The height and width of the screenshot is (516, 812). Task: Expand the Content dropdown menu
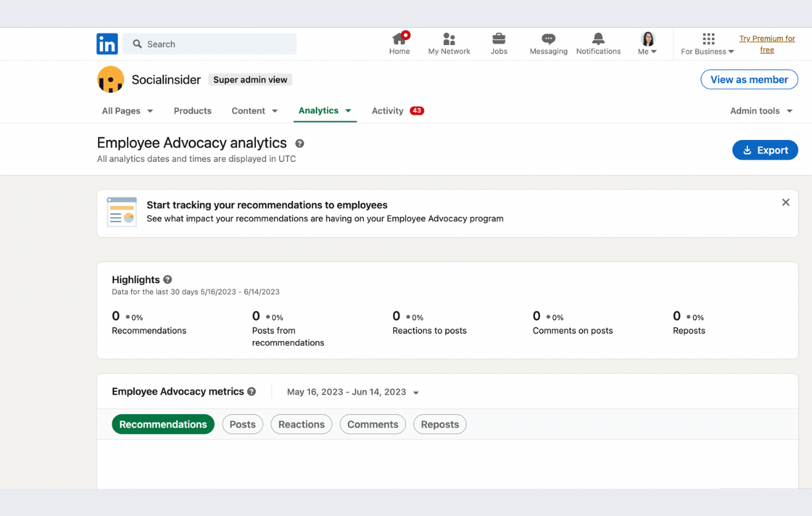(255, 111)
